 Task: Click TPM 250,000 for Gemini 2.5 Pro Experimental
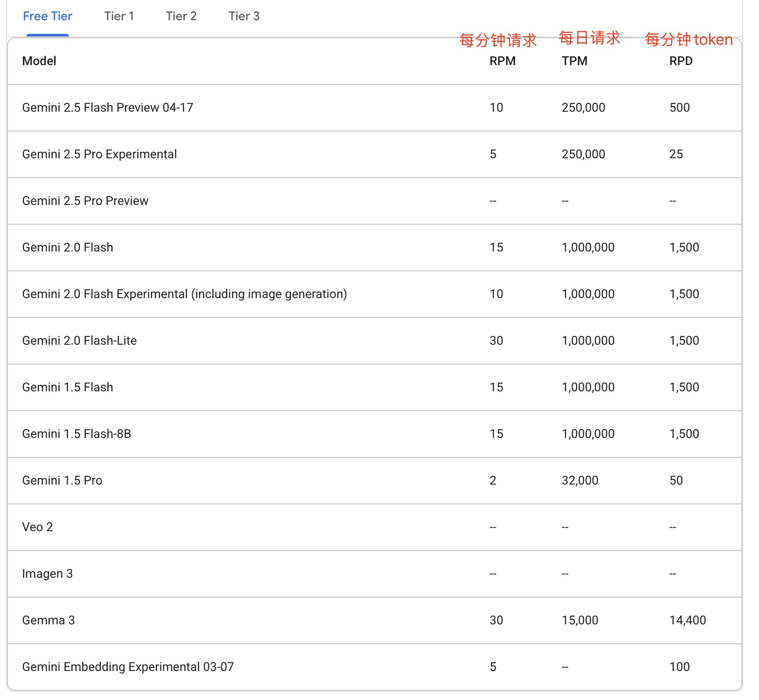(584, 154)
